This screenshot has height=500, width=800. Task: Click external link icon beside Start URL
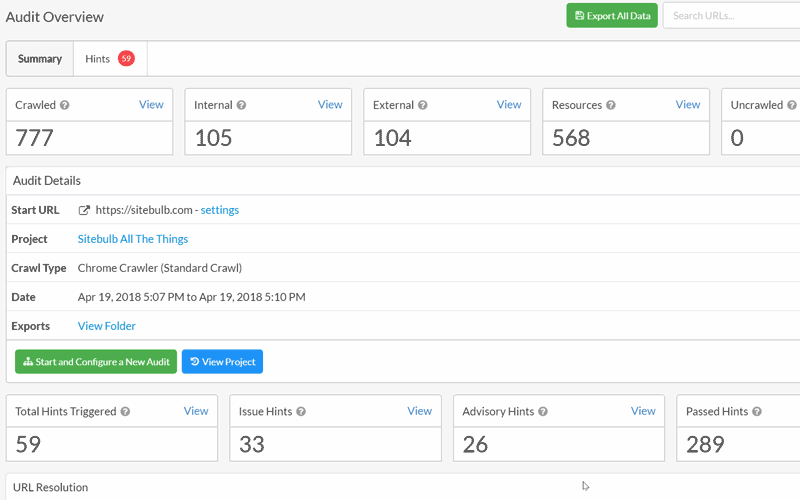pos(85,210)
